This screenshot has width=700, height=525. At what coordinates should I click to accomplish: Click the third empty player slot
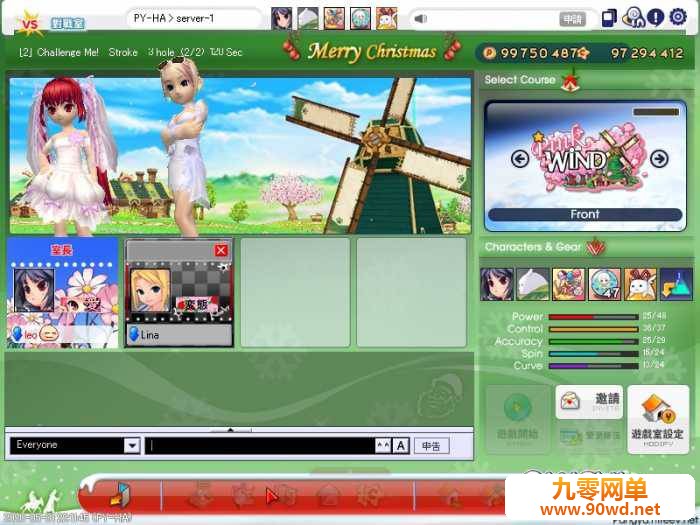[x=295, y=292]
